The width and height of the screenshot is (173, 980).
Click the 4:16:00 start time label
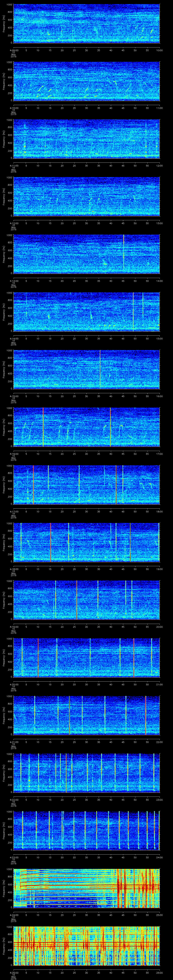tap(14, 454)
